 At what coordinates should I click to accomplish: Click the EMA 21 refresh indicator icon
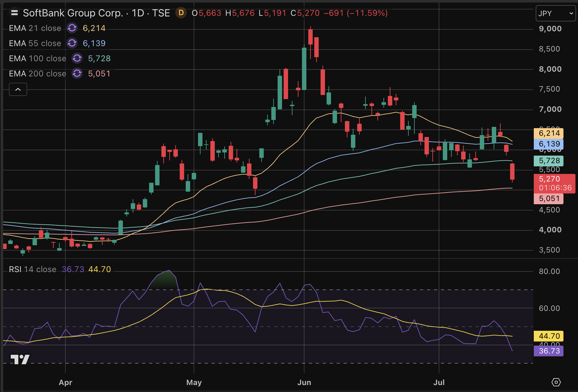72,28
